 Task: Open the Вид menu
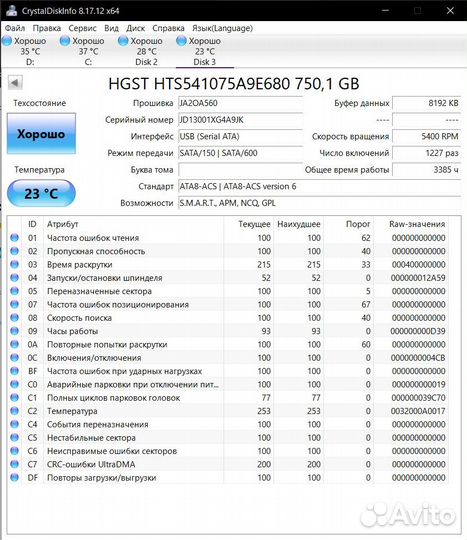pos(111,28)
